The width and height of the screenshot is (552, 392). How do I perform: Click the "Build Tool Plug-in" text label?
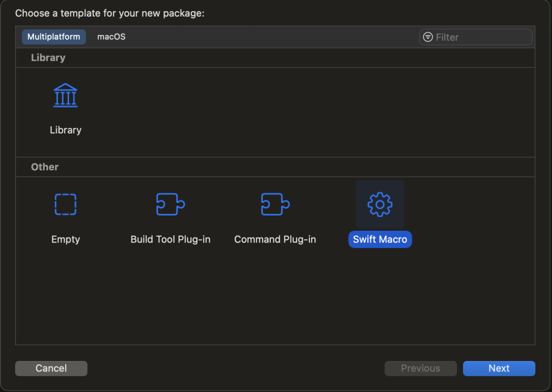tap(170, 239)
